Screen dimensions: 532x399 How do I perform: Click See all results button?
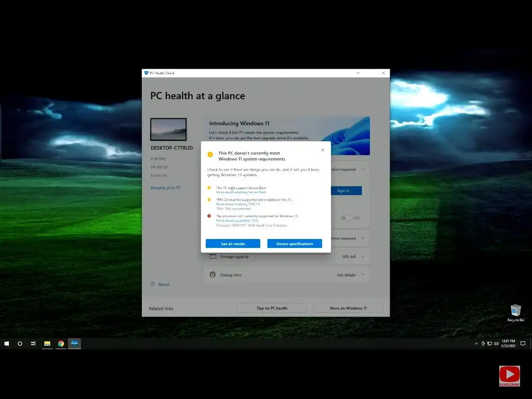(233, 244)
